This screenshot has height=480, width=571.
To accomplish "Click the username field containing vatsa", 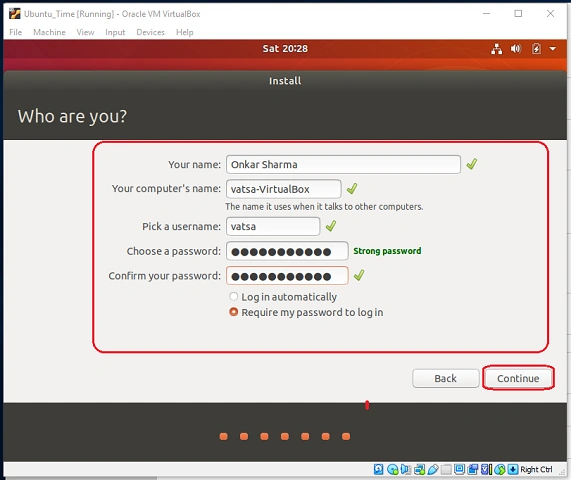I will [x=273, y=227].
